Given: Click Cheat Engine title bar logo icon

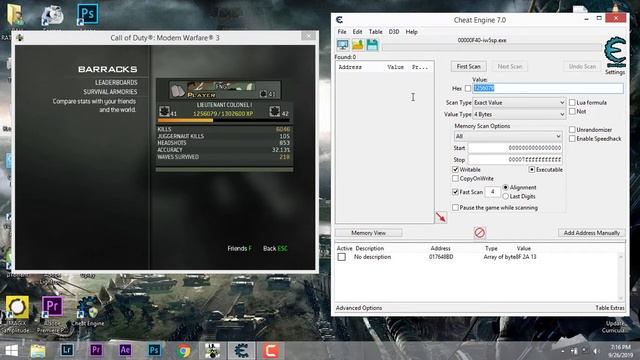Looking at the screenshot, I should (x=339, y=20).
